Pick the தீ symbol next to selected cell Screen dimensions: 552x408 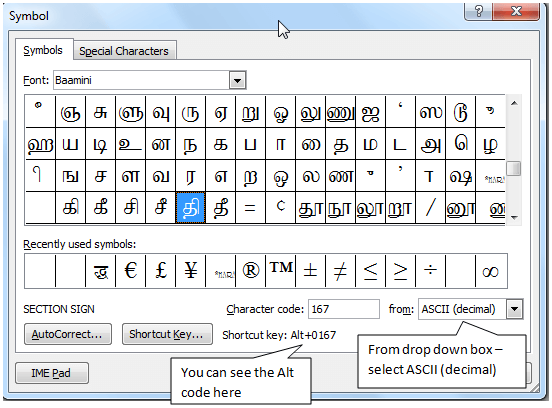click(x=220, y=208)
